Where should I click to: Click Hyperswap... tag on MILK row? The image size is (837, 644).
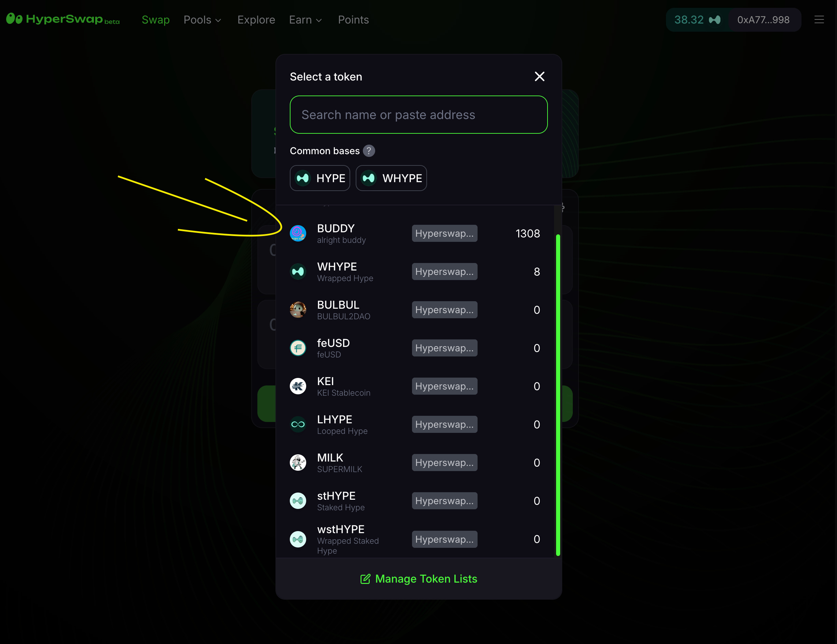[x=444, y=463]
